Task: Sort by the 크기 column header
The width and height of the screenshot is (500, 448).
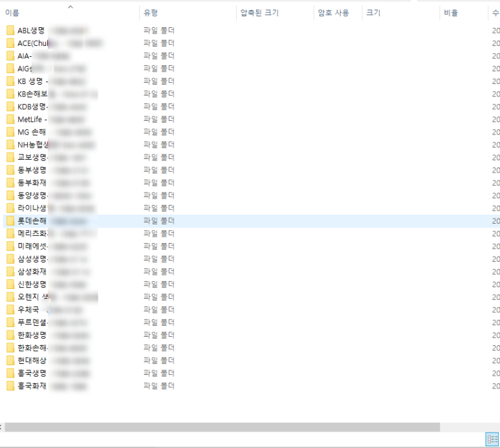Action: (x=373, y=13)
